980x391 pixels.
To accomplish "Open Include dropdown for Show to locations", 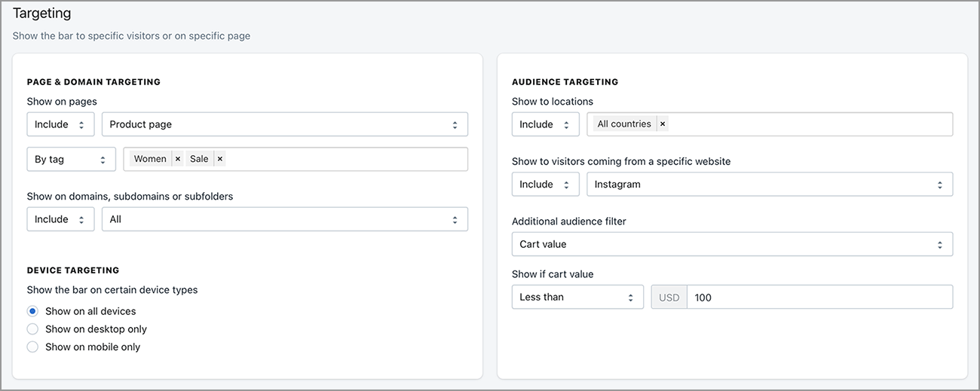I will 545,124.
